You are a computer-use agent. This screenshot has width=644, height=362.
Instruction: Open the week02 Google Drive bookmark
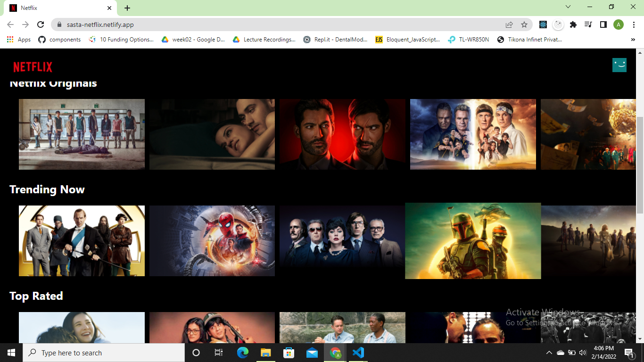pos(193,40)
